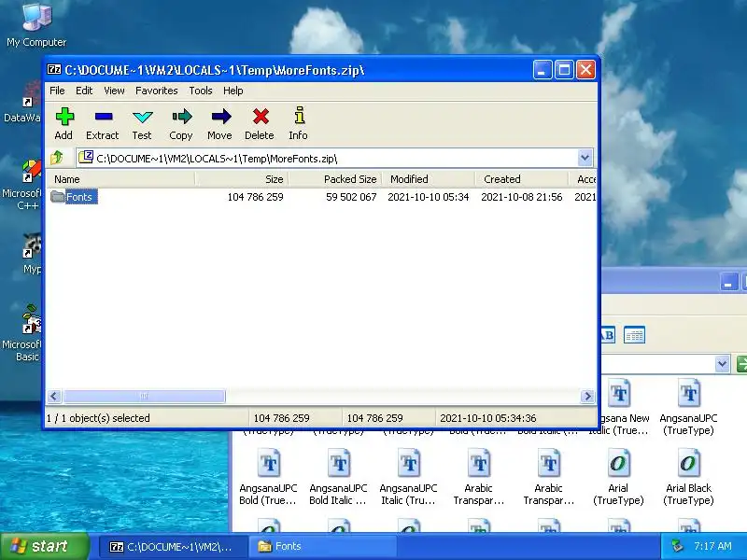The height and width of the screenshot is (560, 747).
Task: Click the Arial (TrueType) font icon
Action: point(618,476)
